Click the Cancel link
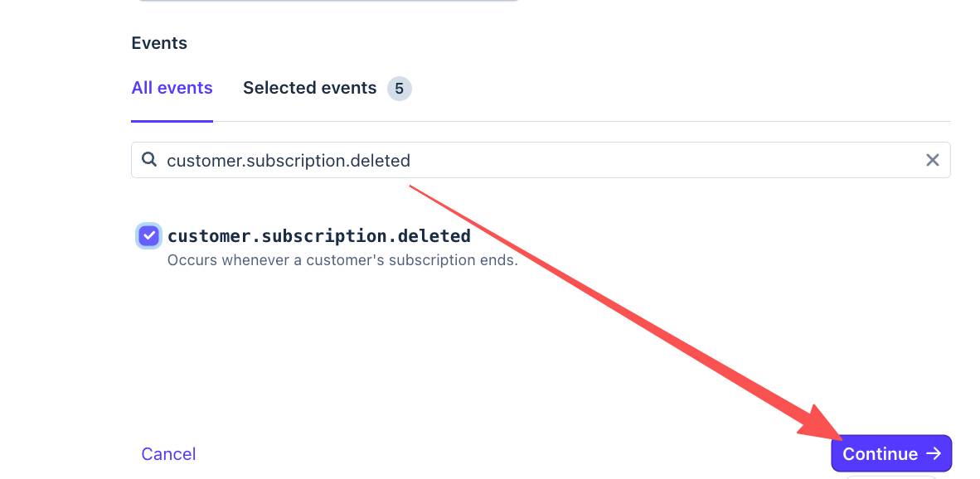The width and height of the screenshot is (980, 479). click(168, 454)
